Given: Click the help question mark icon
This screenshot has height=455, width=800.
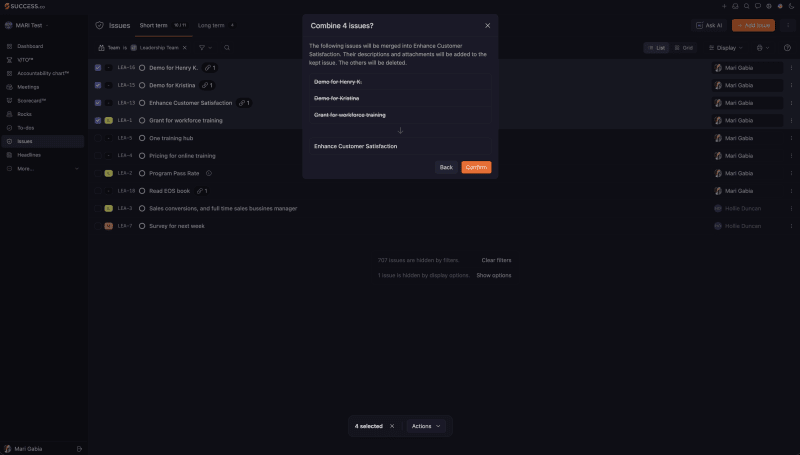Looking at the screenshot, I should [x=787, y=48].
